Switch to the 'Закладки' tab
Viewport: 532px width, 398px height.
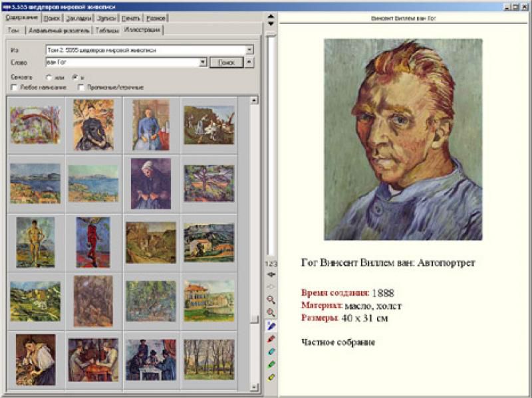point(78,18)
